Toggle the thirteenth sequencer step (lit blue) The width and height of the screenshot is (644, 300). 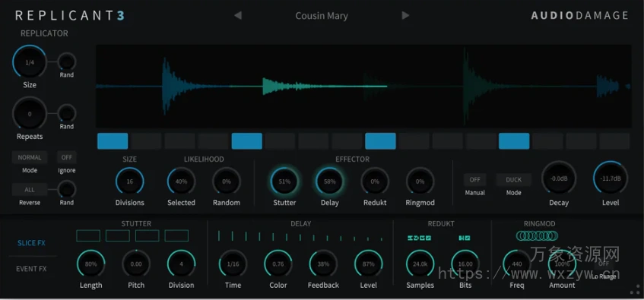(x=514, y=141)
